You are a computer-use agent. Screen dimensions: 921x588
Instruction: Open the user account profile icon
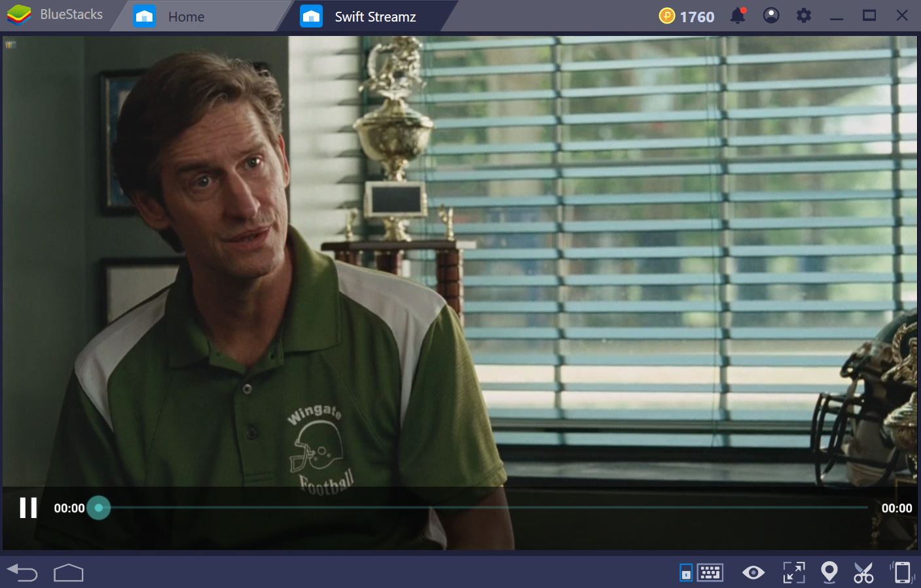(771, 16)
